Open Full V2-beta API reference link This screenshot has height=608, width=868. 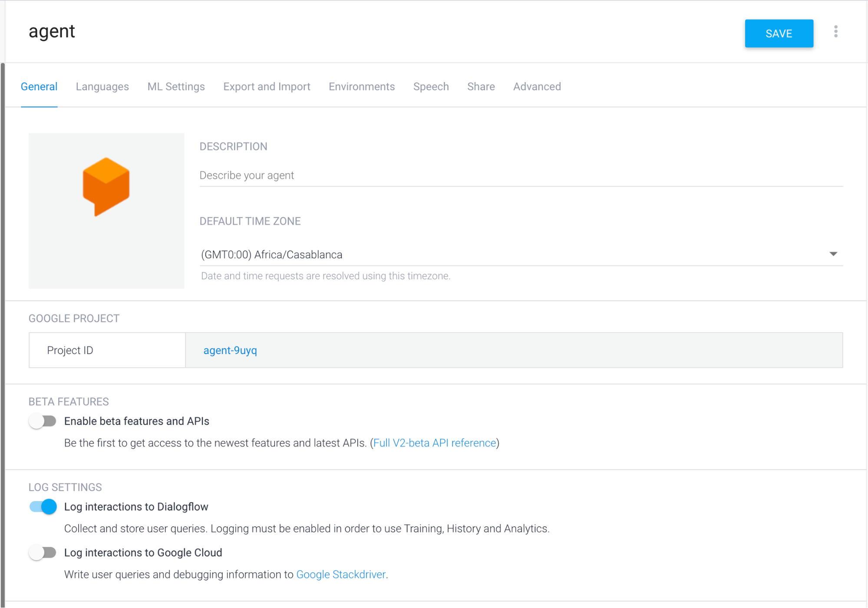(x=435, y=443)
